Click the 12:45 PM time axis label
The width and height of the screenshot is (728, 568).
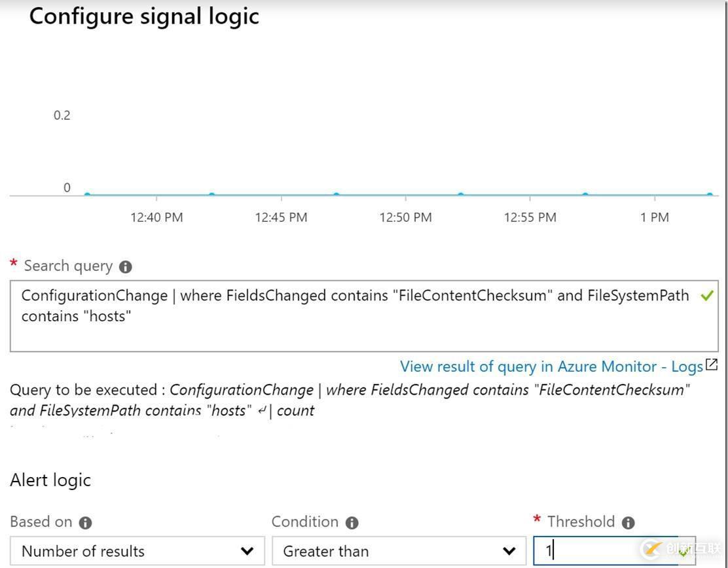coord(281,217)
